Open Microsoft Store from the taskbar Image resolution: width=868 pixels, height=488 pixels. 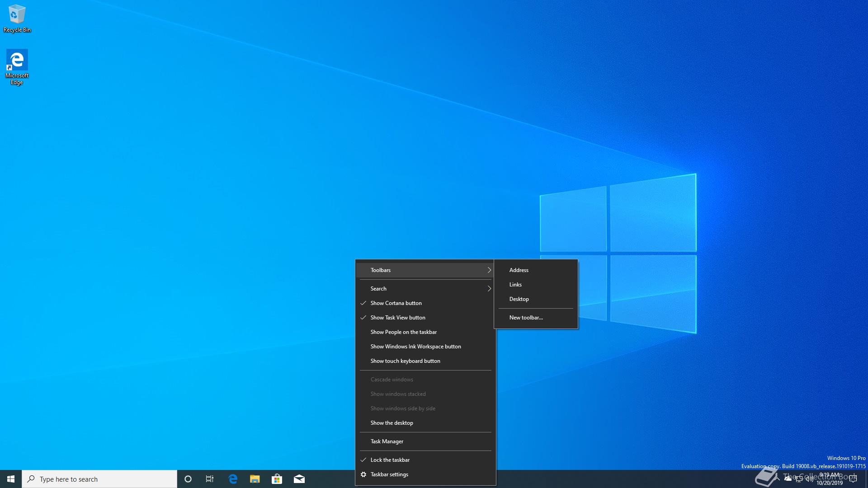point(277,479)
